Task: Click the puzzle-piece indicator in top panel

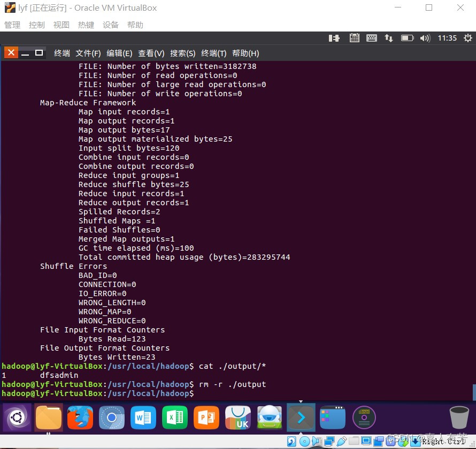Action: (334, 38)
